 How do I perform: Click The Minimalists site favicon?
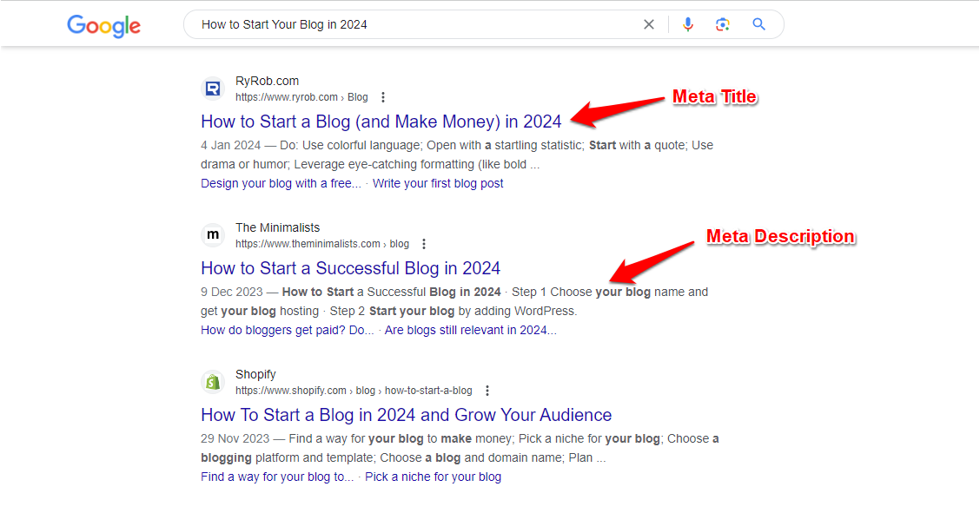tap(213, 235)
